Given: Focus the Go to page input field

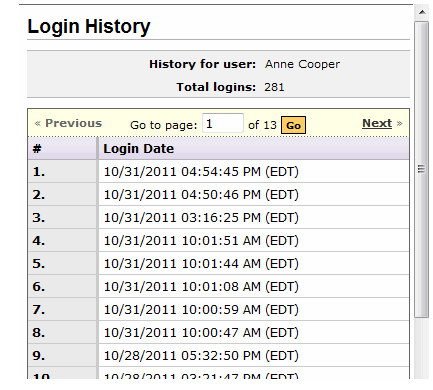Looking at the screenshot, I should [x=223, y=123].
